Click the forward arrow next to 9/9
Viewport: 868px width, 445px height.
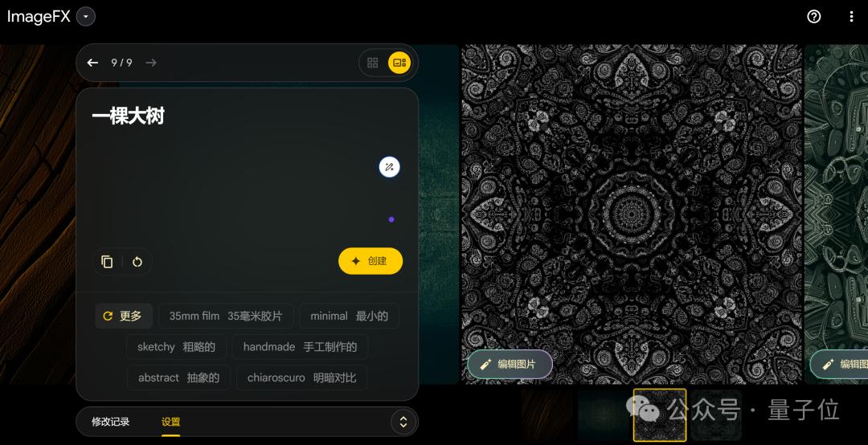pos(151,63)
